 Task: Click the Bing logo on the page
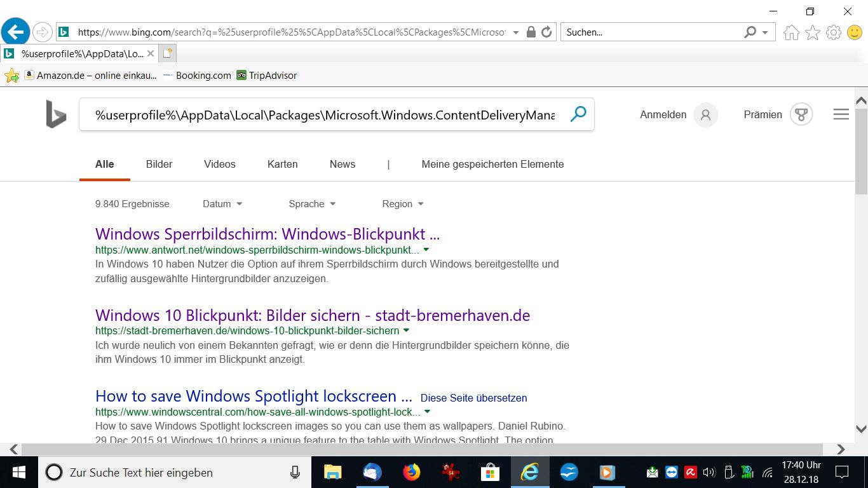pyautogui.click(x=56, y=114)
